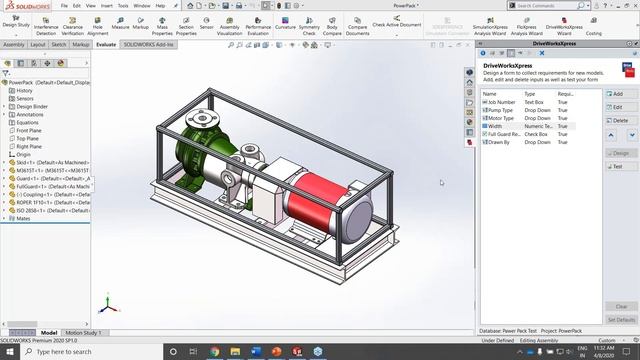Select the Pump Type input row
Image resolution: width=640 pixels, height=360 pixels.
(528, 110)
